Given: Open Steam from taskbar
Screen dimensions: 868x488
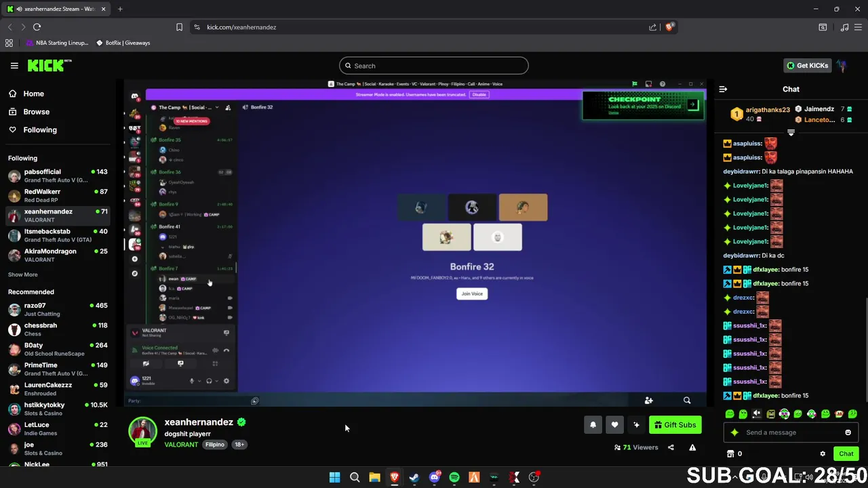Looking at the screenshot, I should (x=414, y=477).
